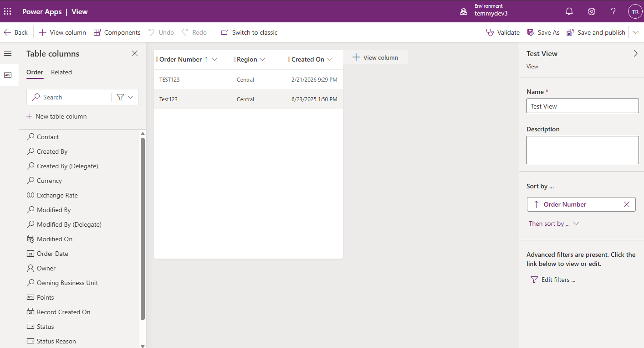The width and height of the screenshot is (644, 348).
Task: Switch to the Related tab
Action: (61, 72)
